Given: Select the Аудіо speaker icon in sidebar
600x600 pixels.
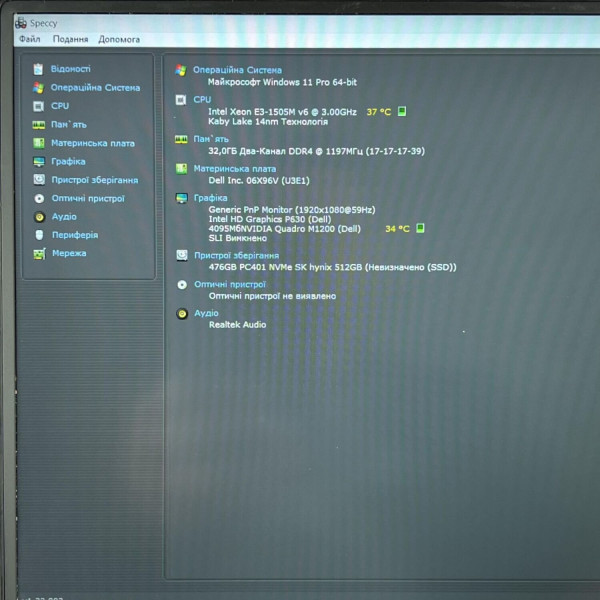Looking at the screenshot, I should coord(39,217).
